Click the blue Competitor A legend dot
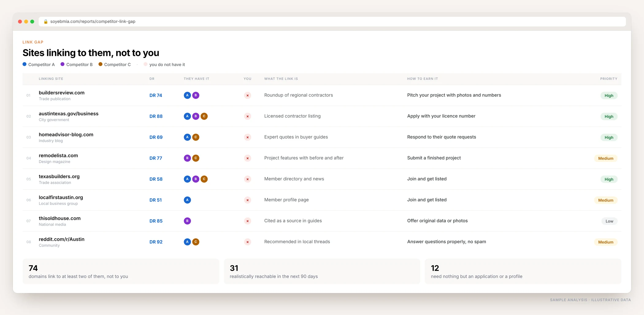 click(25, 64)
